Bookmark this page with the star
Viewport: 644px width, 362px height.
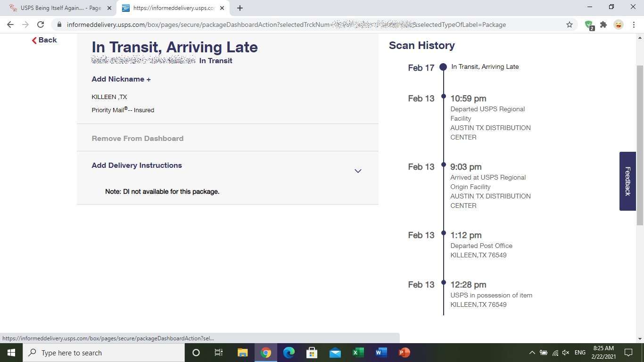point(570,25)
